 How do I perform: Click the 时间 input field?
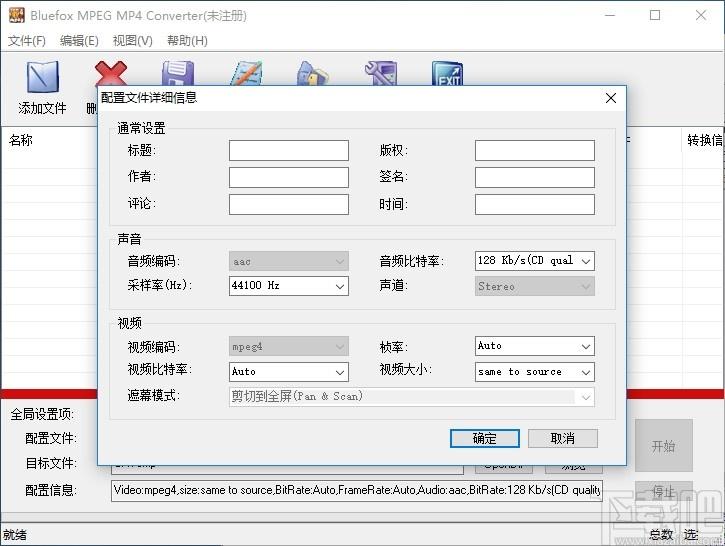[535, 204]
